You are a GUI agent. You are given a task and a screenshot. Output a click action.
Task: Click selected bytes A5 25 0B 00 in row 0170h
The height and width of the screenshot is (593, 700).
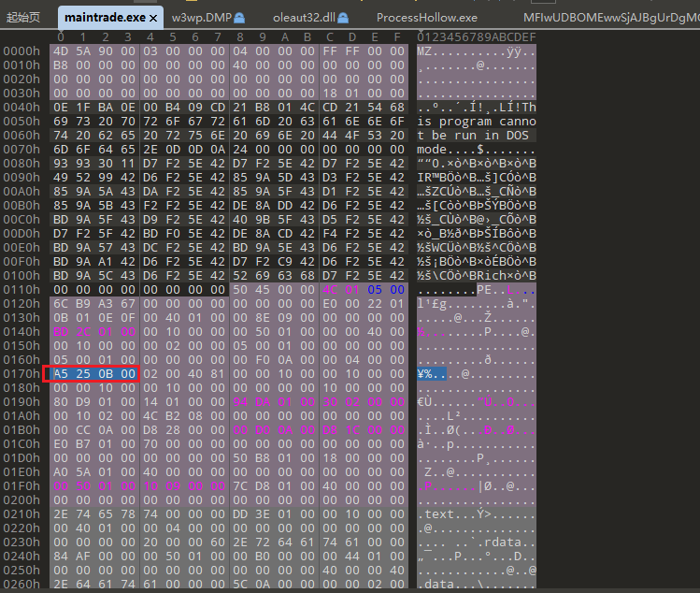tap(94, 373)
